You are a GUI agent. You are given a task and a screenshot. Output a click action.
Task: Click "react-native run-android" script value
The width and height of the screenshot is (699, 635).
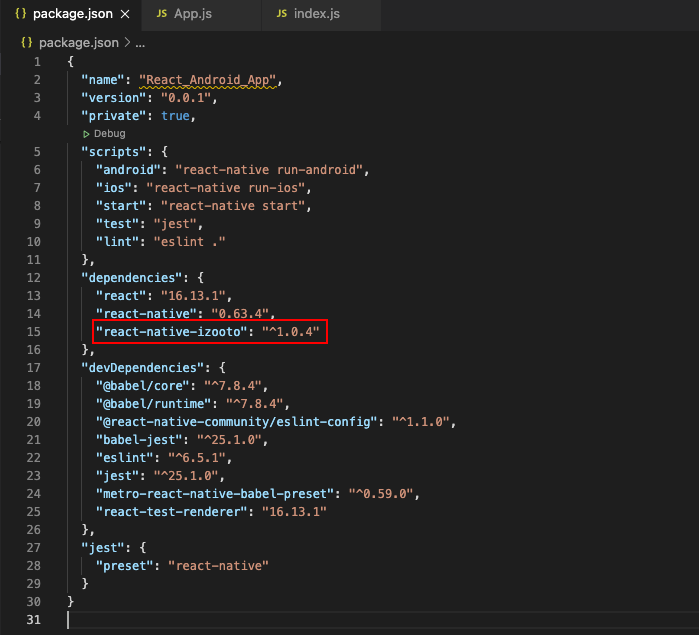tap(269, 170)
